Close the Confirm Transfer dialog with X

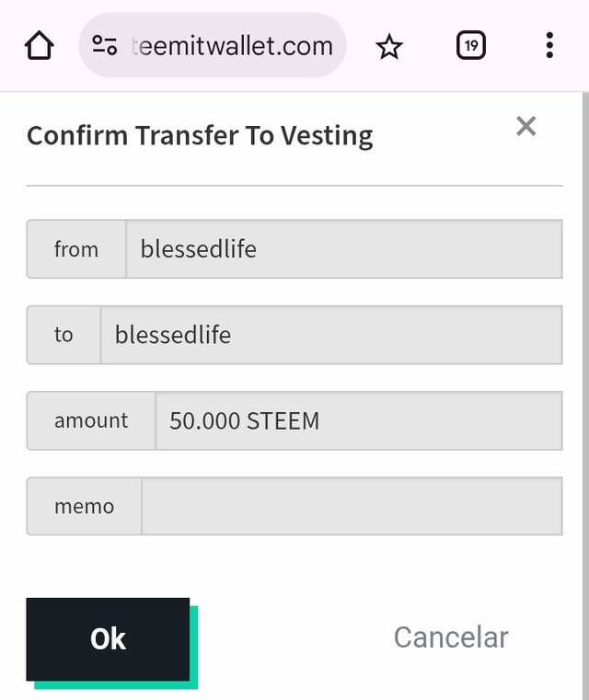pos(525,126)
